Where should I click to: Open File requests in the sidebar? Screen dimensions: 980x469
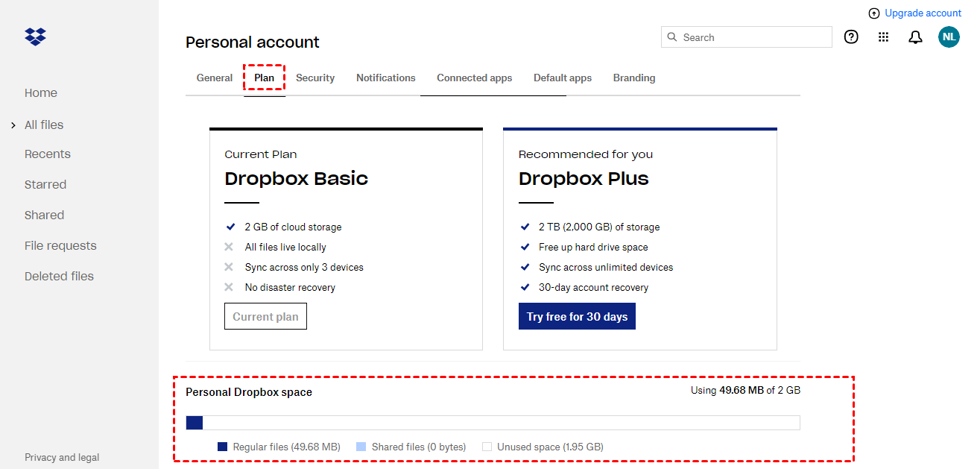click(x=60, y=246)
